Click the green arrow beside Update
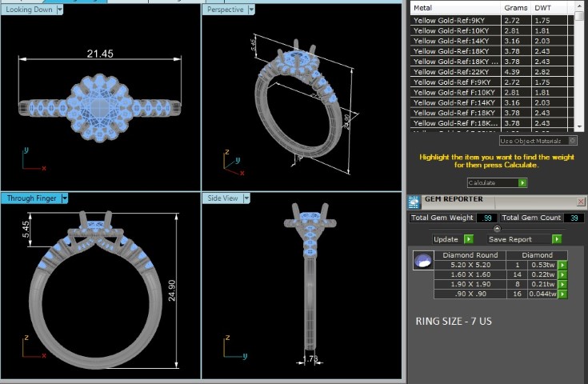This screenshot has height=384, width=588. [x=469, y=239]
